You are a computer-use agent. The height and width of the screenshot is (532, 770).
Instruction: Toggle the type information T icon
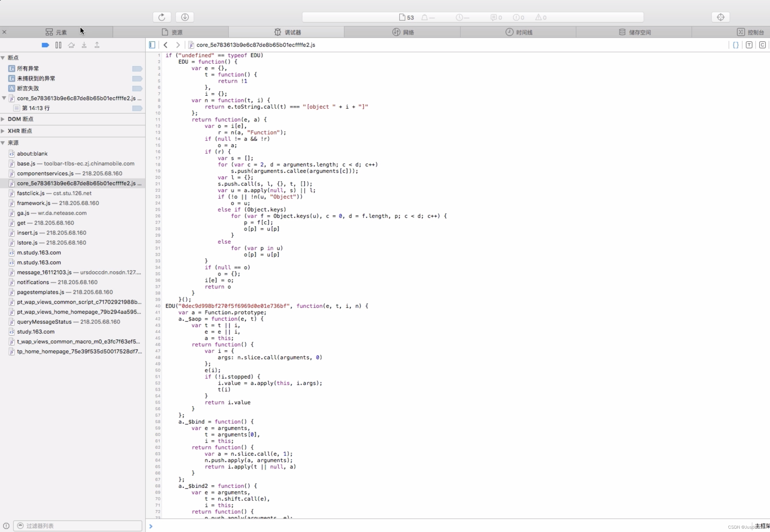point(749,45)
